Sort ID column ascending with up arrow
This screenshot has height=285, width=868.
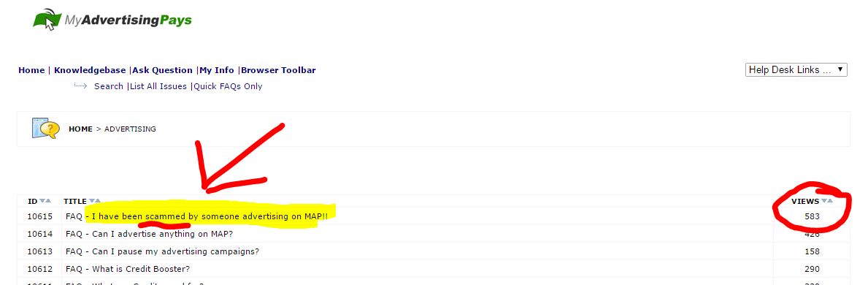tap(48, 201)
